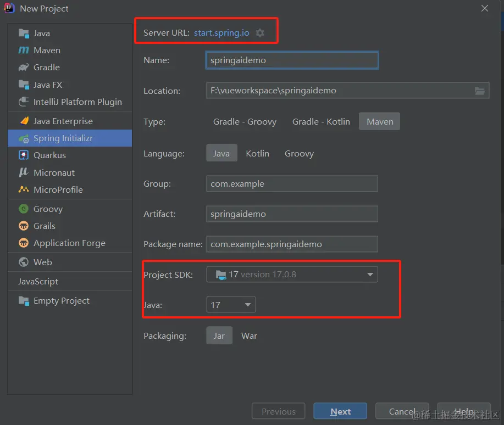Focus the Group input field

(292, 184)
